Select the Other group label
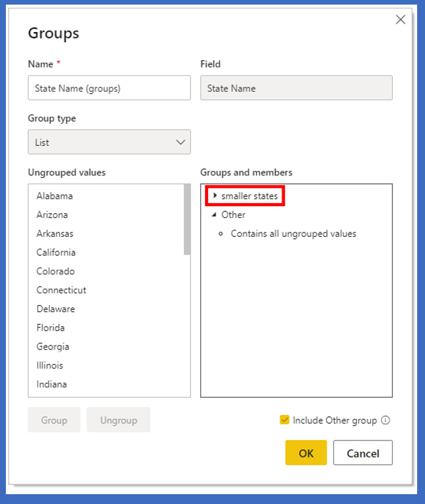The width and height of the screenshot is (425, 504). coord(233,215)
